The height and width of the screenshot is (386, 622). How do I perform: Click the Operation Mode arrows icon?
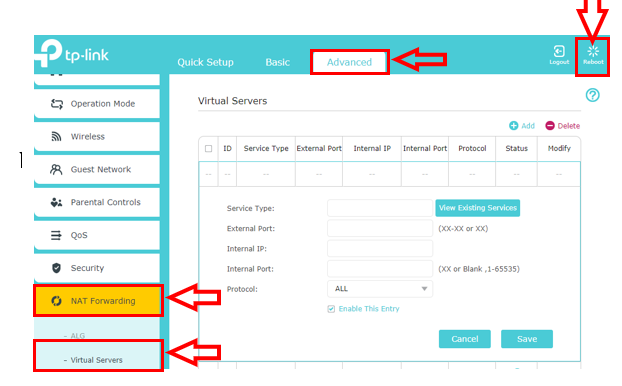[x=57, y=104]
